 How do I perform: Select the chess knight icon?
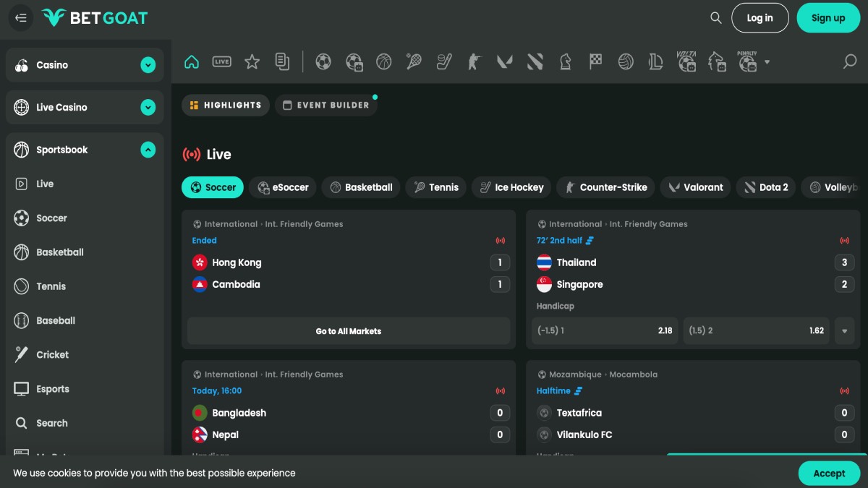[x=565, y=62]
